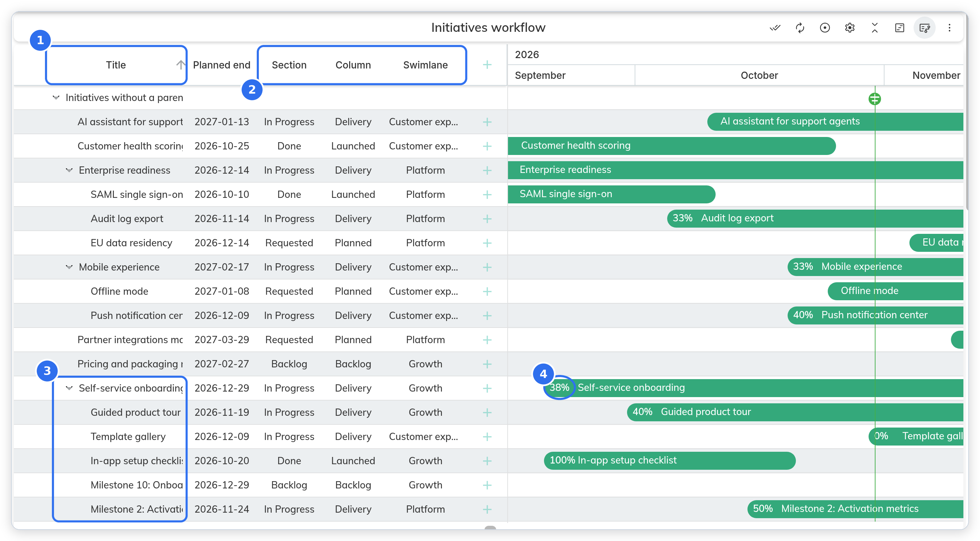Click the SAML single sign-on Gantt bar

pos(611,194)
